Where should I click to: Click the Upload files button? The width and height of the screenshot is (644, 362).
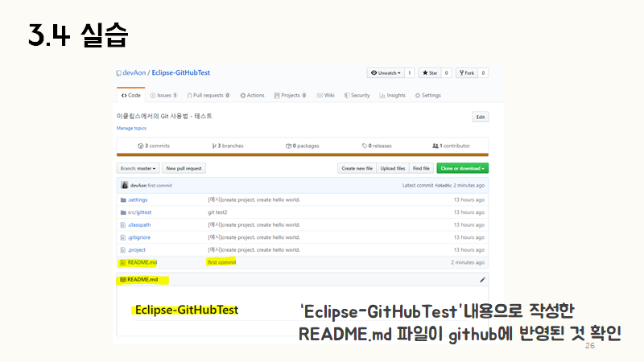(393, 168)
